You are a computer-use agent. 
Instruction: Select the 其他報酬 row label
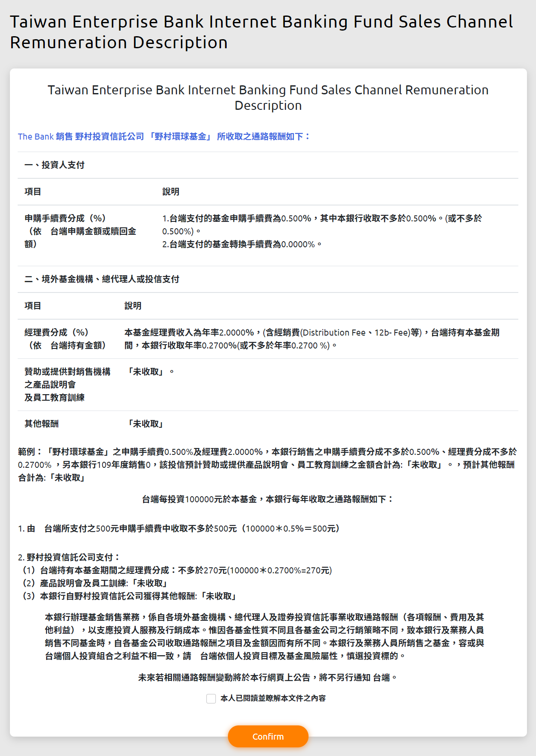pyautogui.click(x=41, y=424)
